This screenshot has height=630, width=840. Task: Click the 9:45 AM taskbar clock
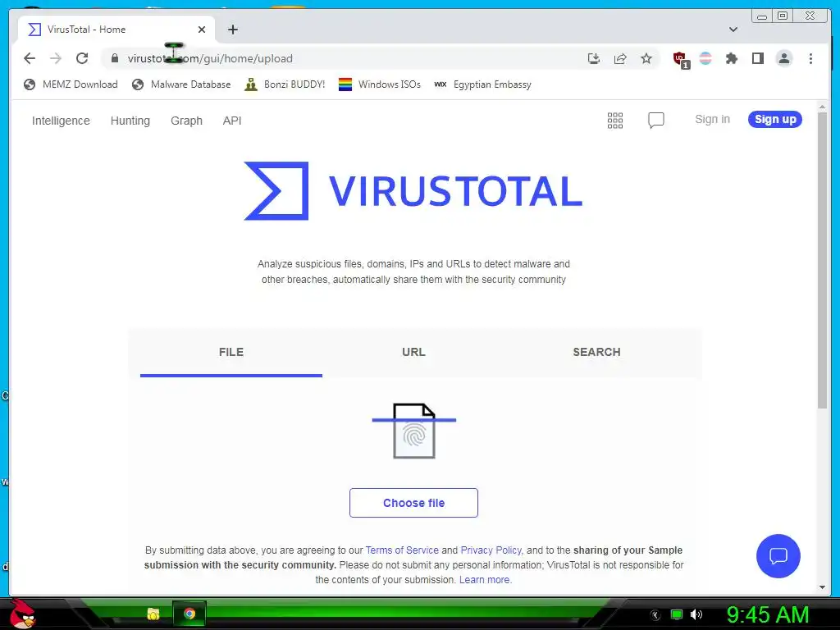coord(768,614)
